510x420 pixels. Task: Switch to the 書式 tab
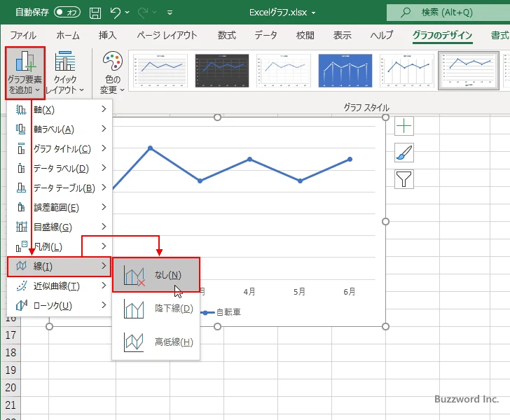(x=499, y=35)
